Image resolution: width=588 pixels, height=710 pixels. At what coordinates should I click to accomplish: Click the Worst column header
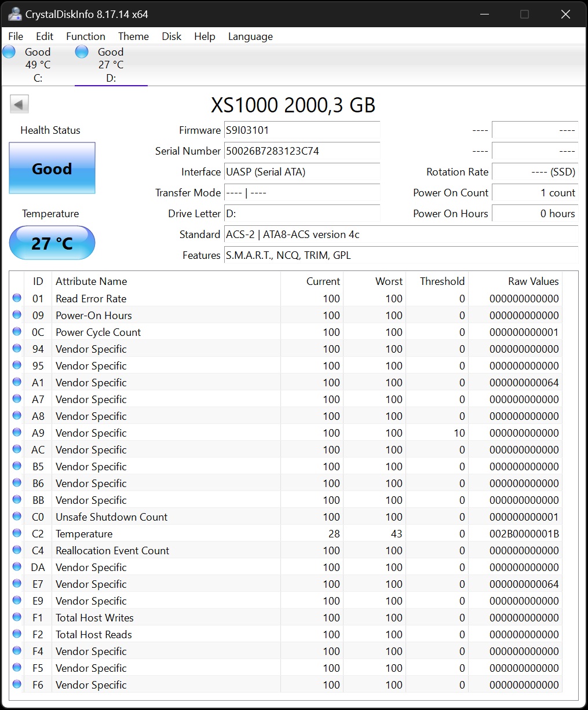pyautogui.click(x=375, y=281)
